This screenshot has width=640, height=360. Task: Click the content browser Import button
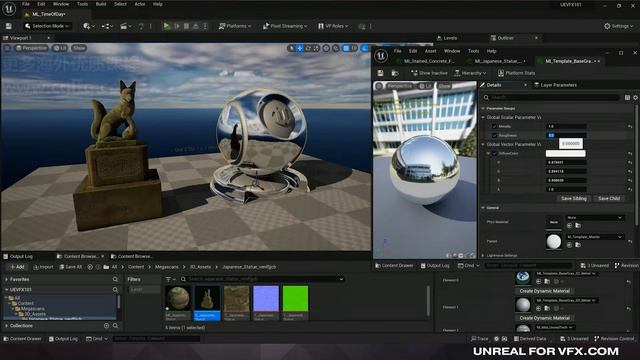tap(43, 267)
